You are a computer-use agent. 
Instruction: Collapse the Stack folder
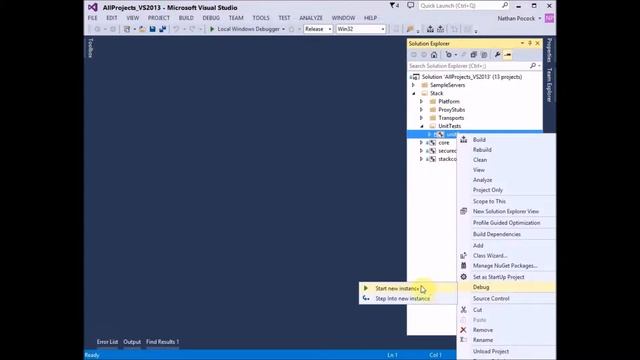click(x=413, y=93)
